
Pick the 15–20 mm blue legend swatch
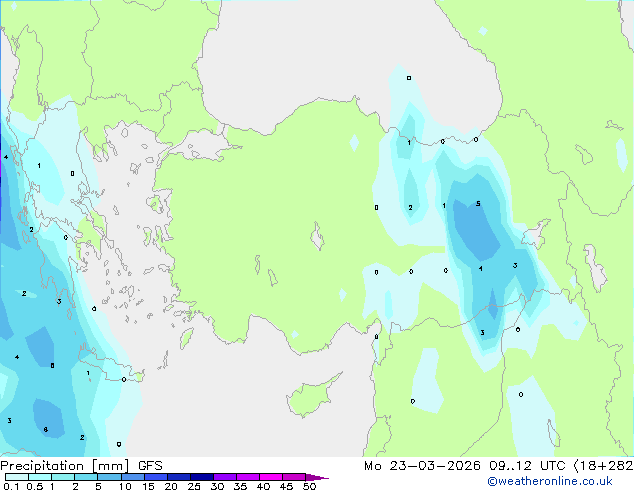pos(155,477)
